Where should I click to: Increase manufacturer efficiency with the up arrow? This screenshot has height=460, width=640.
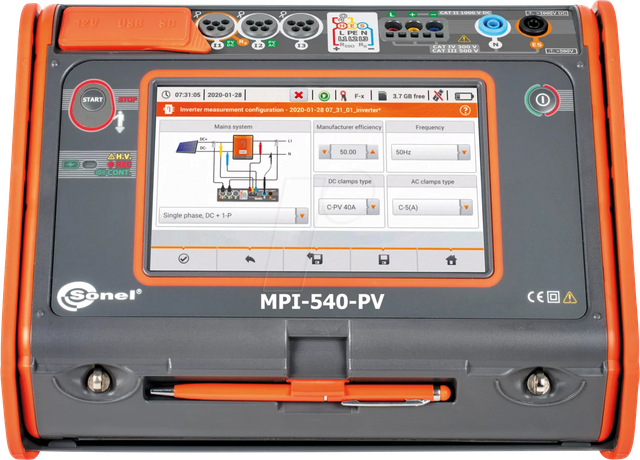[372, 152]
